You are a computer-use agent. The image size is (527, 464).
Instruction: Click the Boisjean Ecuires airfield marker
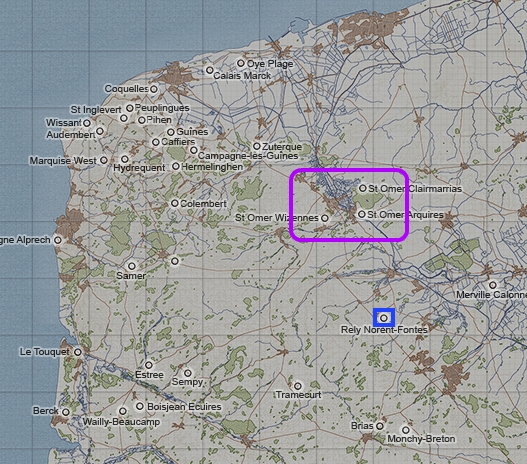point(140,406)
